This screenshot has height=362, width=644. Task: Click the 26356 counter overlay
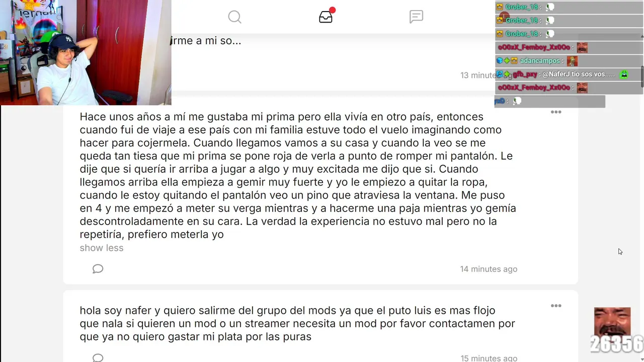[x=617, y=344]
